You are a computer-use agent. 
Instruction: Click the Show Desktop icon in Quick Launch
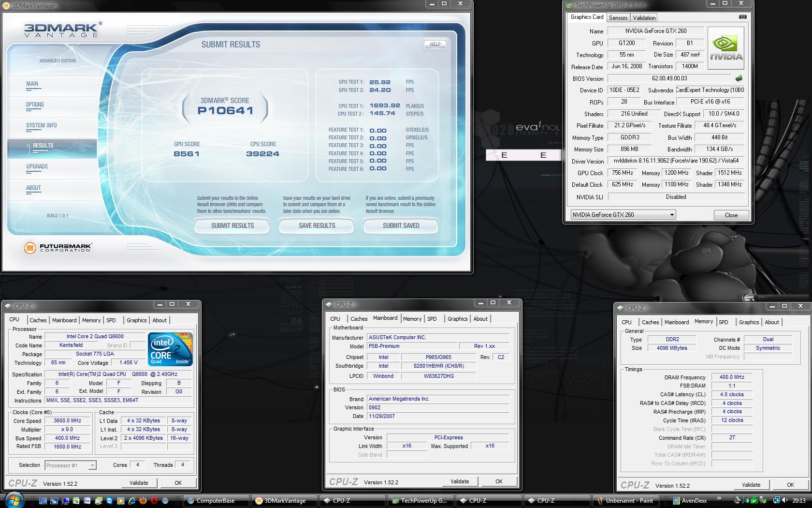pyautogui.click(x=43, y=501)
